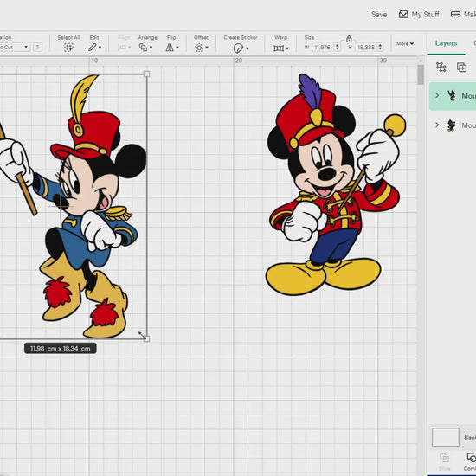The height and width of the screenshot is (476, 476).
Task: Switch to the Layers tab
Action: [x=446, y=43]
